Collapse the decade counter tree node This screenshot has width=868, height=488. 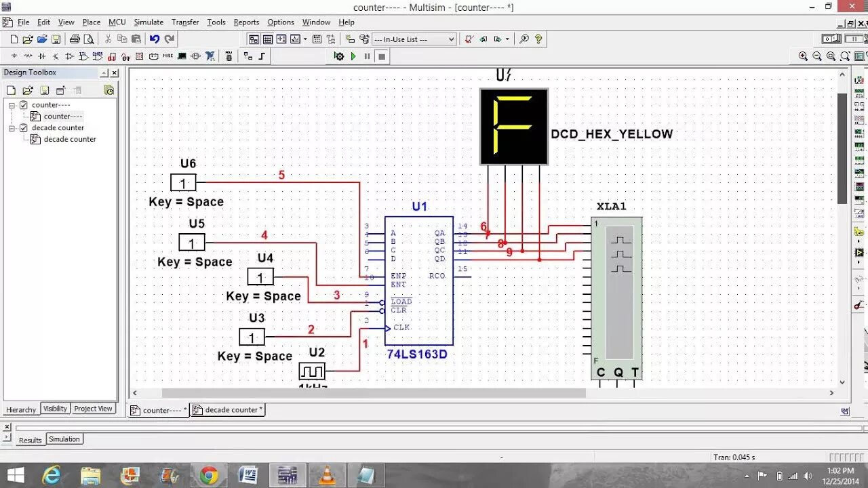point(12,127)
